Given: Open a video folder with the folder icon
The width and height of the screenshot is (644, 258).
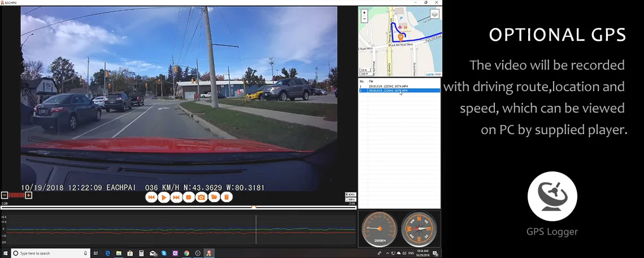Looking at the screenshot, I should click(x=214, y=197).
